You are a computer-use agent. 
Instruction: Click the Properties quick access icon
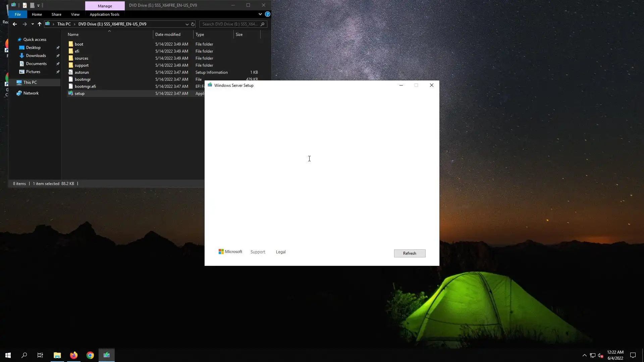25,5
